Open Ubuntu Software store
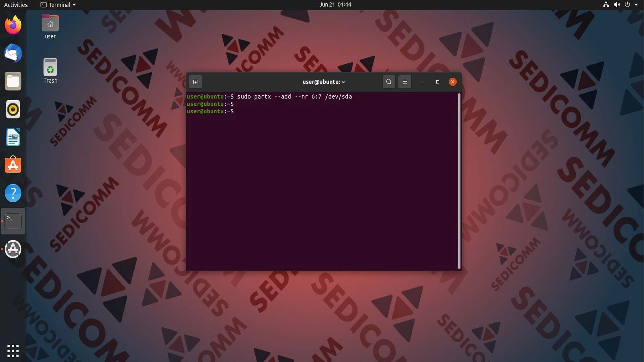 13,165
